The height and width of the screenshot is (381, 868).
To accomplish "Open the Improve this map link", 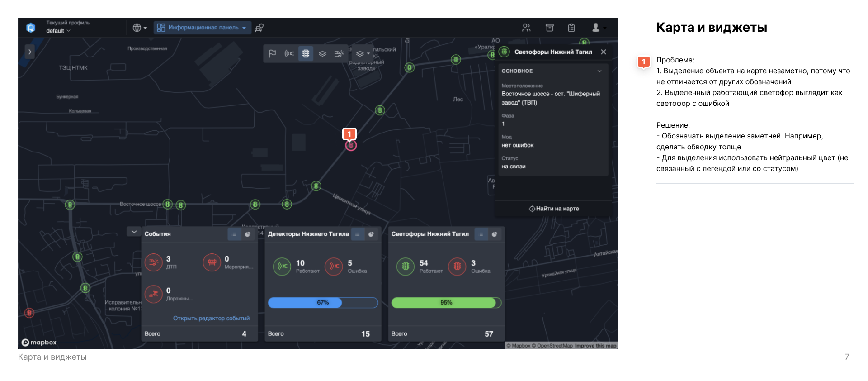I will coord(595,346).
